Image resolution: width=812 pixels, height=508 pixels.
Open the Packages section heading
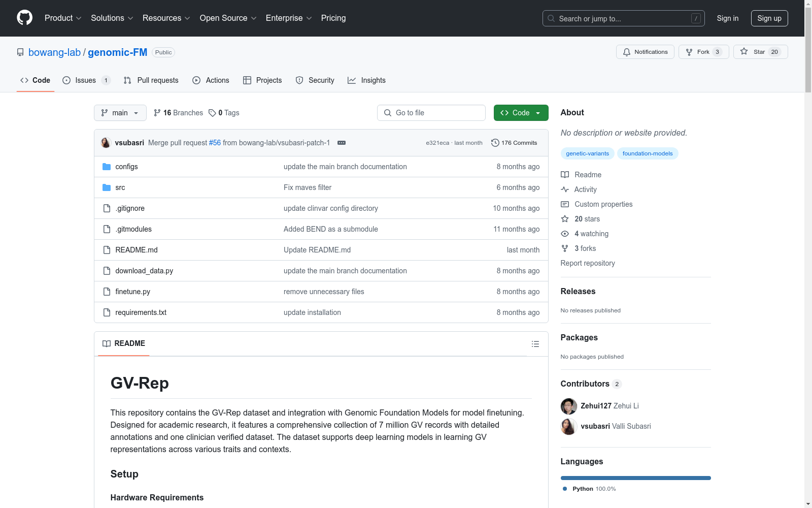[579, 337]
